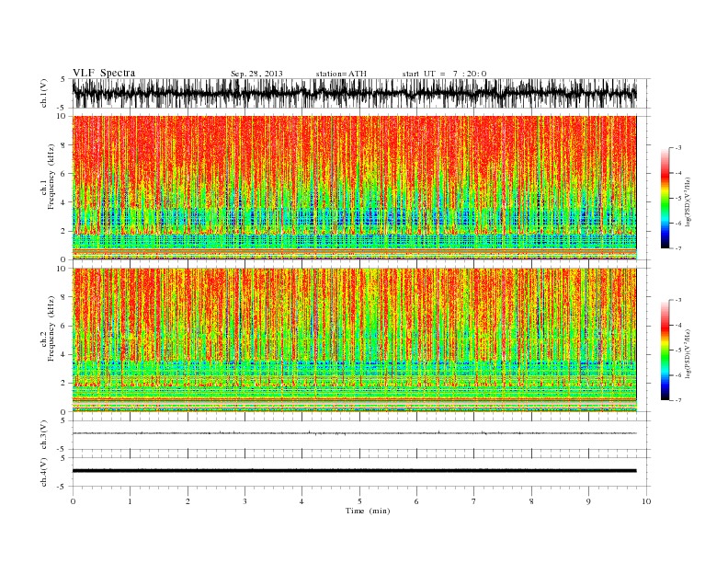Click the time axis tick label "9"
Image resolution: width=728 pixels, height=563 pixels.
pyautogui.click(x=588, y=501)
